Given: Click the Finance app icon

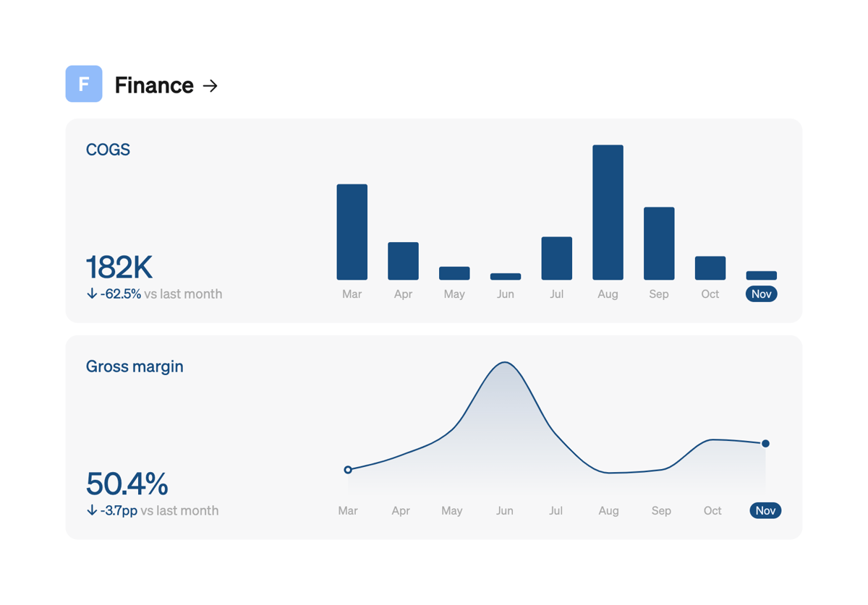Looking at the screenshot, I should coord(84,84).
